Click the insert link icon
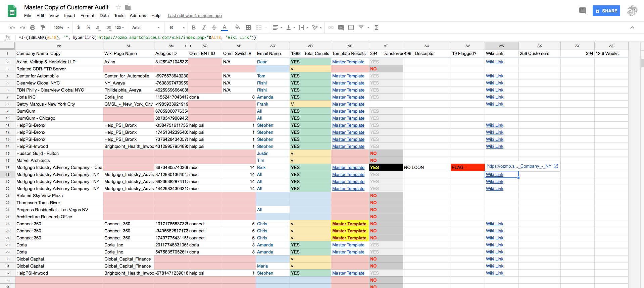The width and height of the screenshot is (644, 288). (331, 27)
